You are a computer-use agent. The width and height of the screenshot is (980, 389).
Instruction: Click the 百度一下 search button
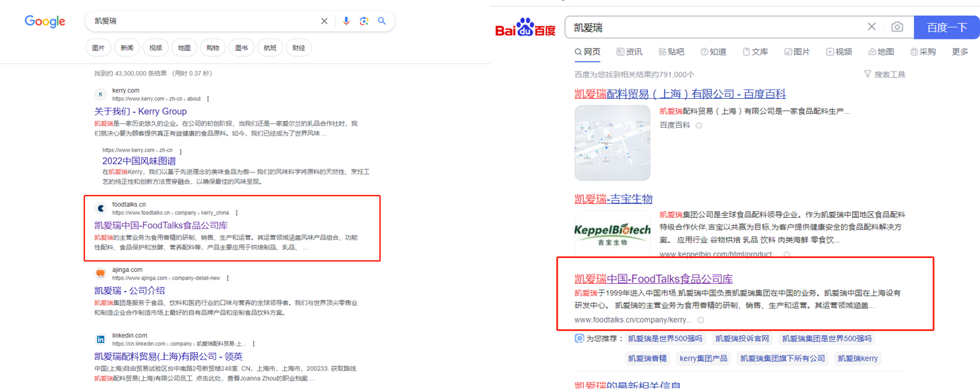coord(946,27)
